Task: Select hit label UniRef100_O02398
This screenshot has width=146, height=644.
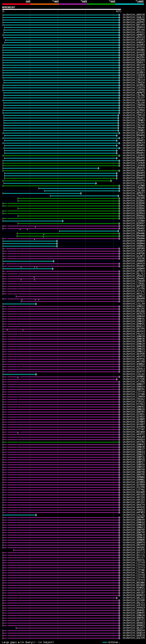Action: (133, 487)
